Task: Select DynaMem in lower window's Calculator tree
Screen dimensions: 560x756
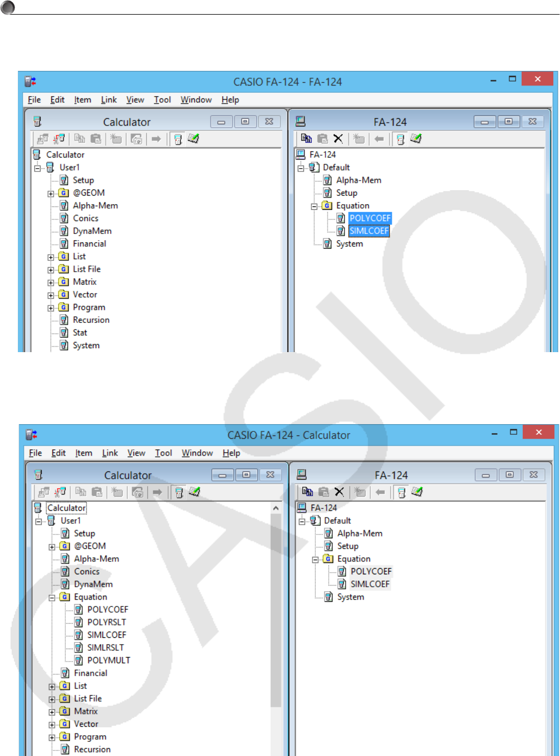Action: [x=93, y=584]
